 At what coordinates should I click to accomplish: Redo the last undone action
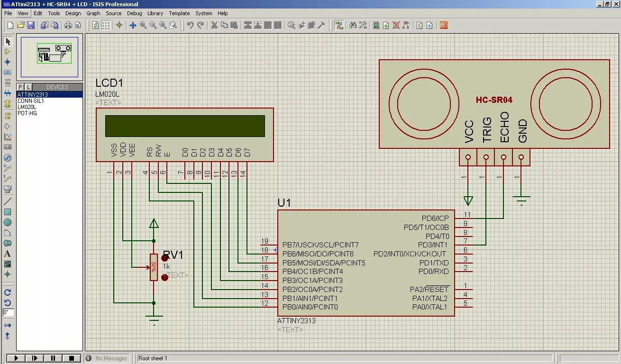coord(201,25)
